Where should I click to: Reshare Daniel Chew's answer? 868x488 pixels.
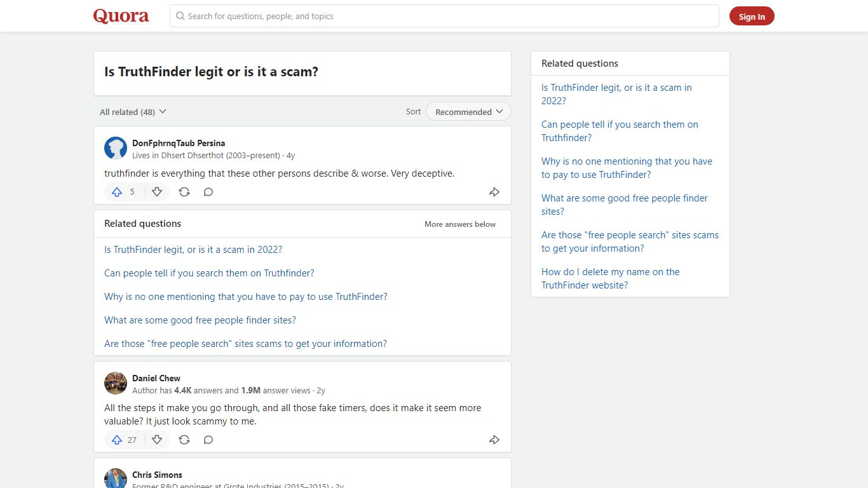[184, 440]
